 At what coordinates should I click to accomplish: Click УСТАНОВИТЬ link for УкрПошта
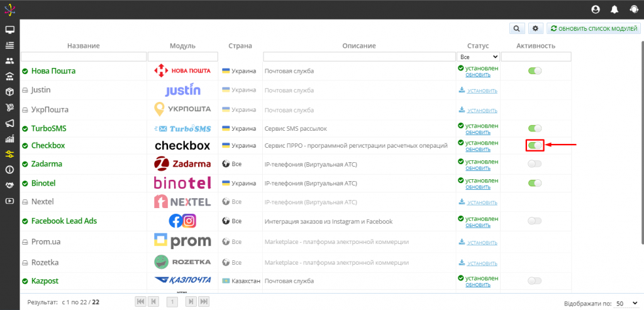[x=482, y=111]
